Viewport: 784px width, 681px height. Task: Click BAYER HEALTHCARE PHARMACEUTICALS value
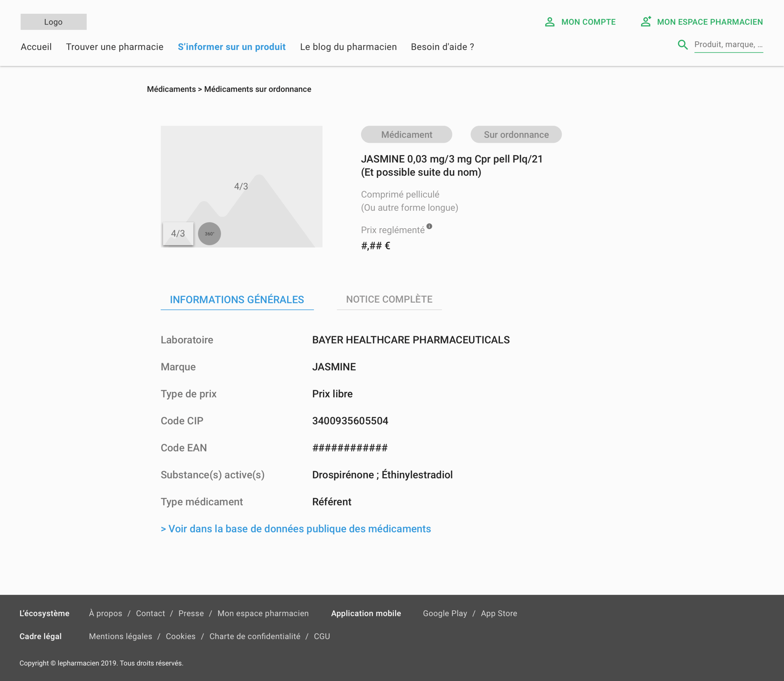411,340
